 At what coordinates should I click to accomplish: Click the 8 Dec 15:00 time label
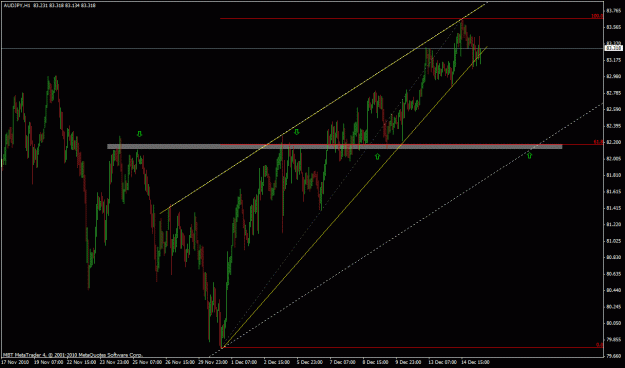(x=375, y=362)
